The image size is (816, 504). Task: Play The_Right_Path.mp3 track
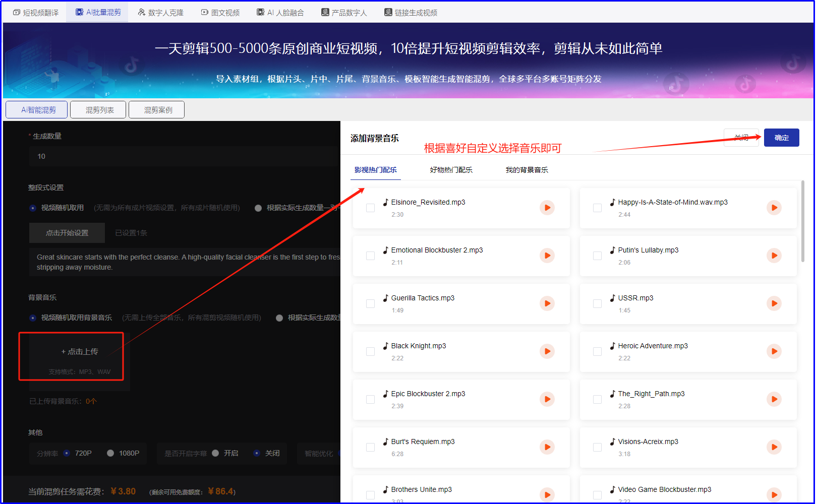click(774, 399)
